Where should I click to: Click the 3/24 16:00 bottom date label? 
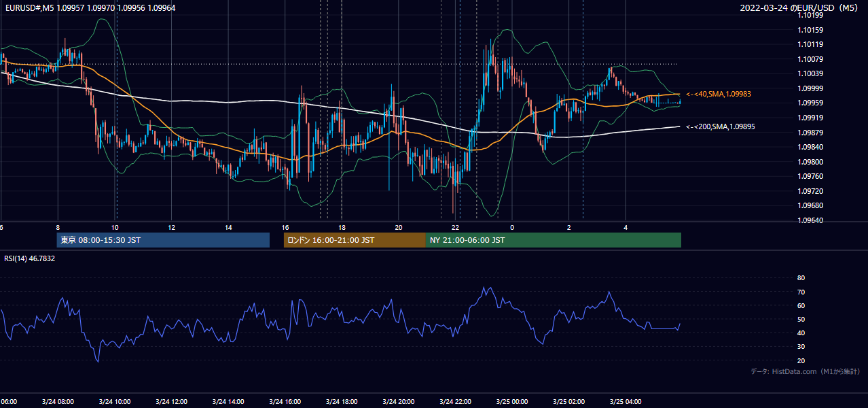[285, 402]
